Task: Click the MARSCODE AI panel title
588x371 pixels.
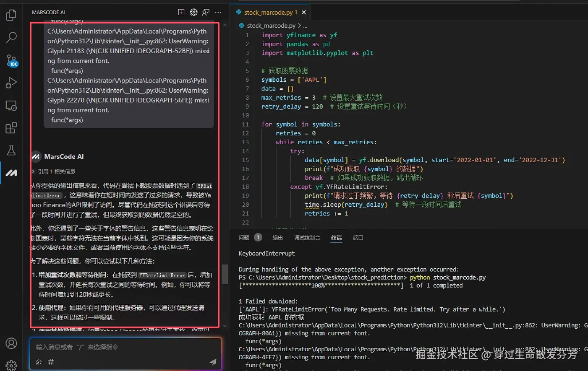Action: pyautogui.click(x=48, y=13)
